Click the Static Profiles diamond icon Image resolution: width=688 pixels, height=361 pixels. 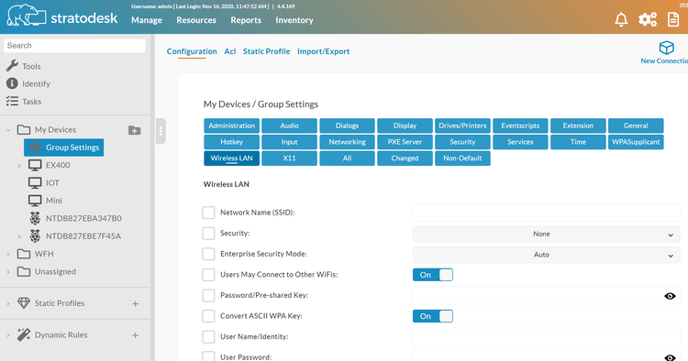pos(24,303)
